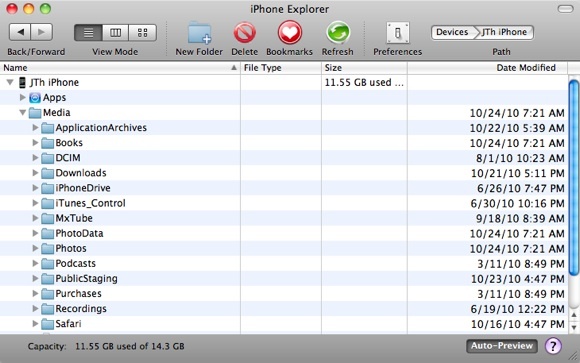Expand the DCIM folder
The image size is (580, 363).
pos(35,158)
